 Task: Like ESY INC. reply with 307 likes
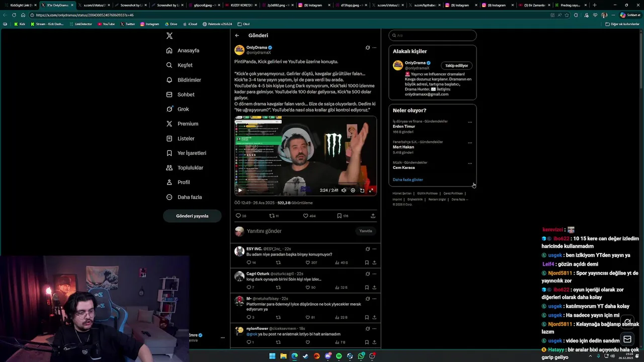click(x=308, y=262)
